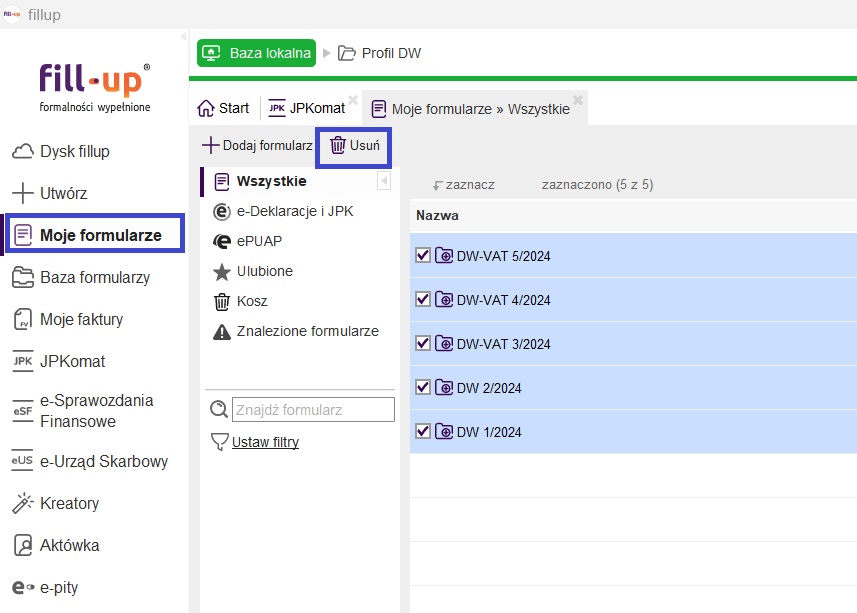Uncheck the DW-VAT 3/2024 checkbox
The image size is (857, 613).
pyautogui.click(x=422, y=343)
